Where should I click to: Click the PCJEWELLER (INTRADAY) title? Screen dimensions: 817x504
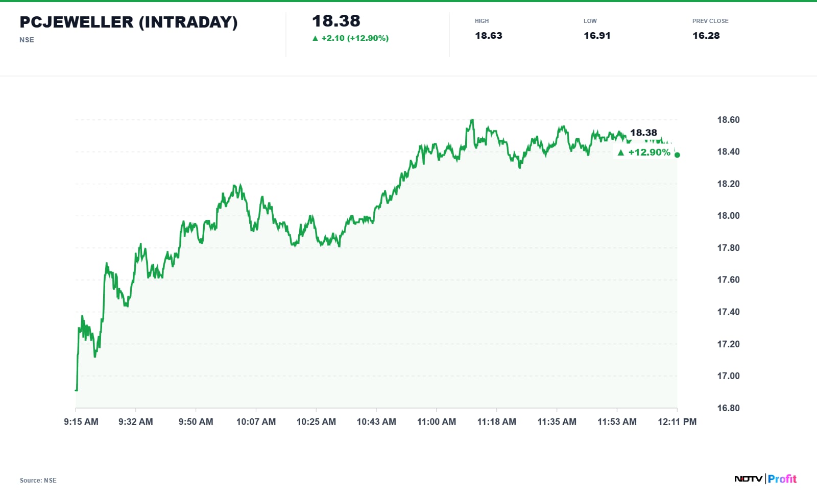[x=129, y=22]
